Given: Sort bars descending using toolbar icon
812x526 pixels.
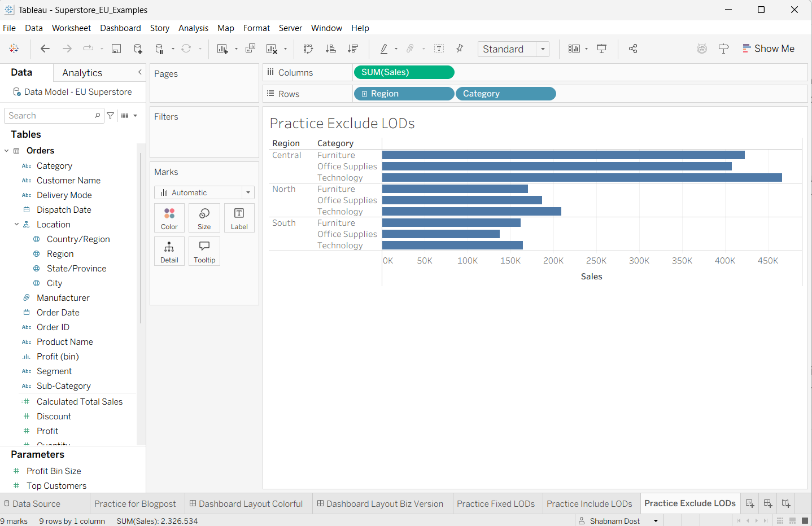Looking at the screenshot, I should coord(353,49).
